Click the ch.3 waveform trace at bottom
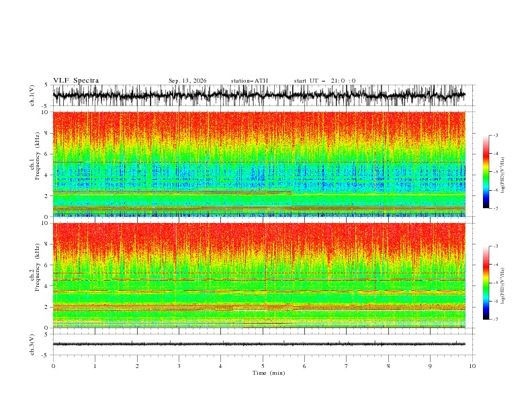 coord(259,345)
